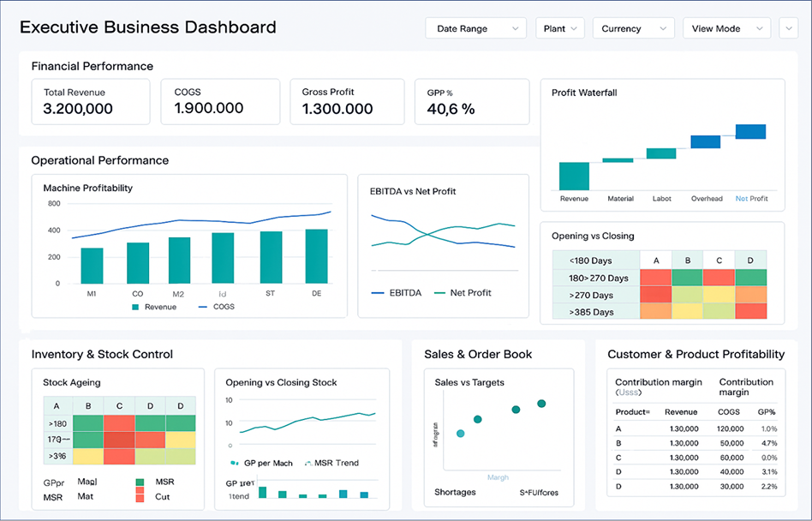Click the DE bar in Machine Profitability

tap(316, 256)
